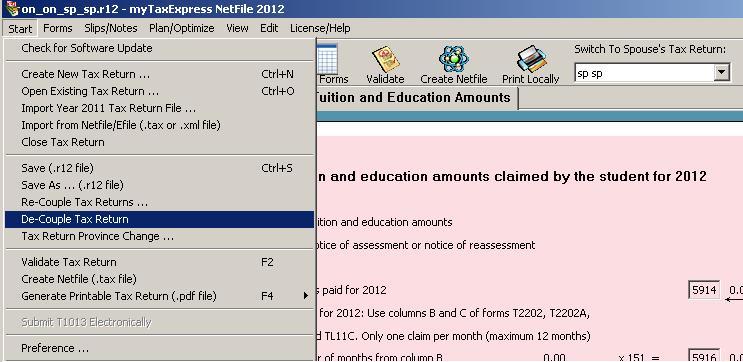This screenshot has width=743, height=362.
Task: Expand the Generate Printable Tax Return submenu
Action: pos(306,296)
